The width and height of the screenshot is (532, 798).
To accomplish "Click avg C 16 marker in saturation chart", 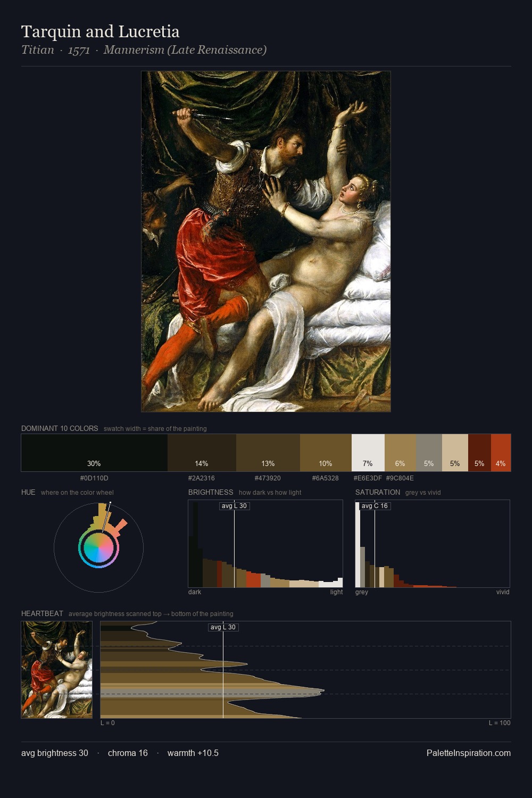I will coord(375,506).
